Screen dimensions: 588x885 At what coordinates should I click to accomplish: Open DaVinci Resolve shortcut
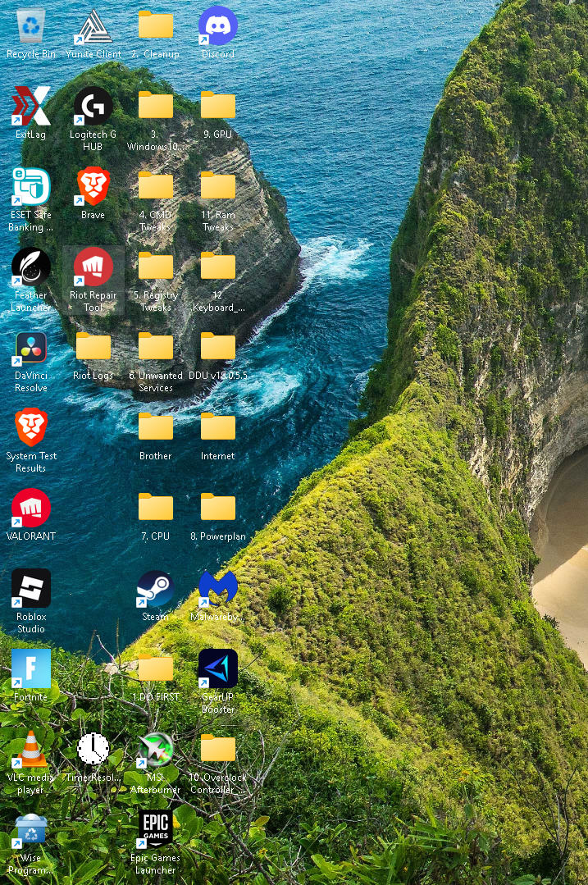click(x=31, y=347)
